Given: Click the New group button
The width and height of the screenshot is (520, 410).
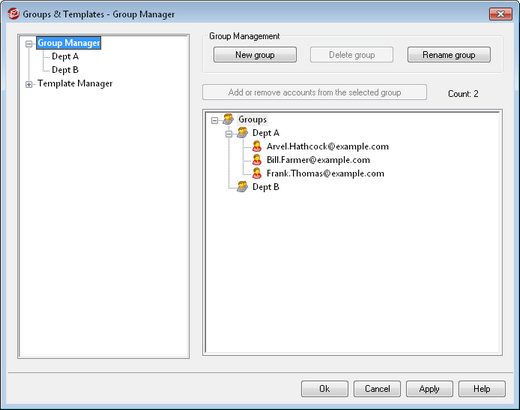Looking at the screenshot, I should pos(255,55).
